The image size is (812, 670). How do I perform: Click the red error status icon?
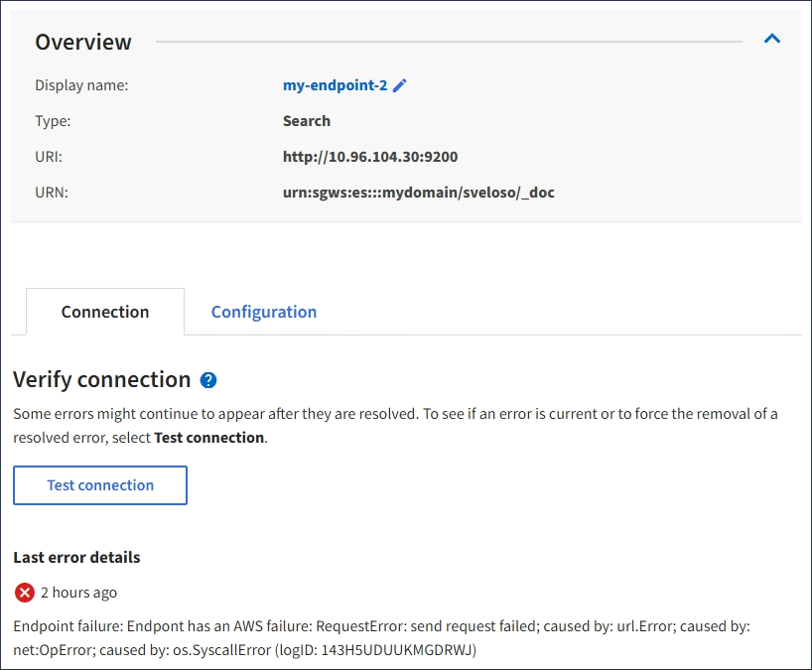point(25,593)
